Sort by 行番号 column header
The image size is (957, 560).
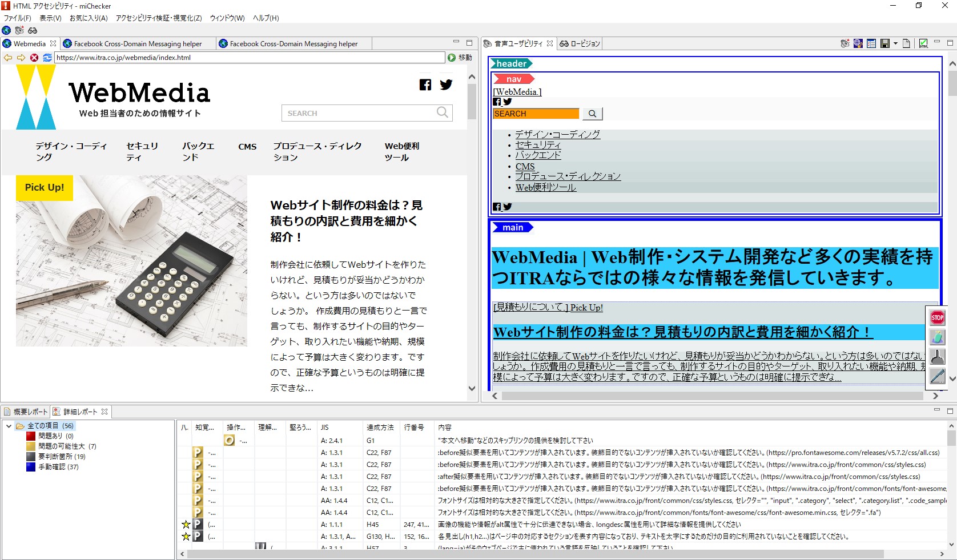[417, 428]
